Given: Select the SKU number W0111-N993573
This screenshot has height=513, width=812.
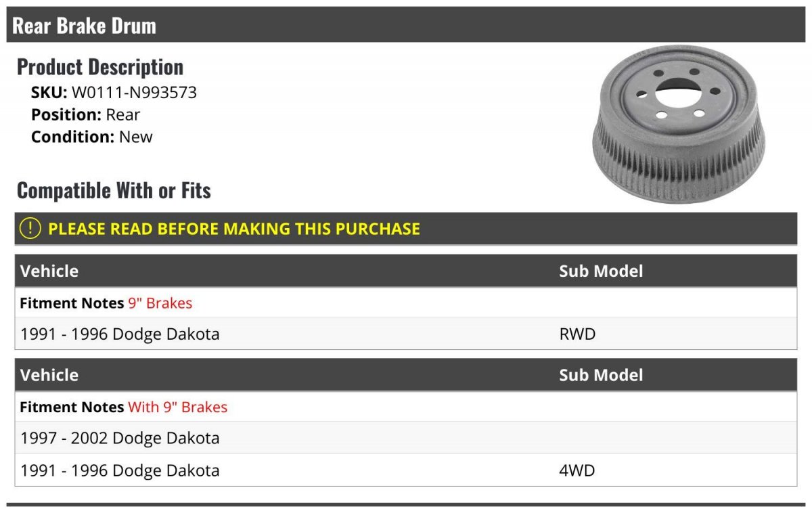Looking at the screenshot, I should point(134,93).
